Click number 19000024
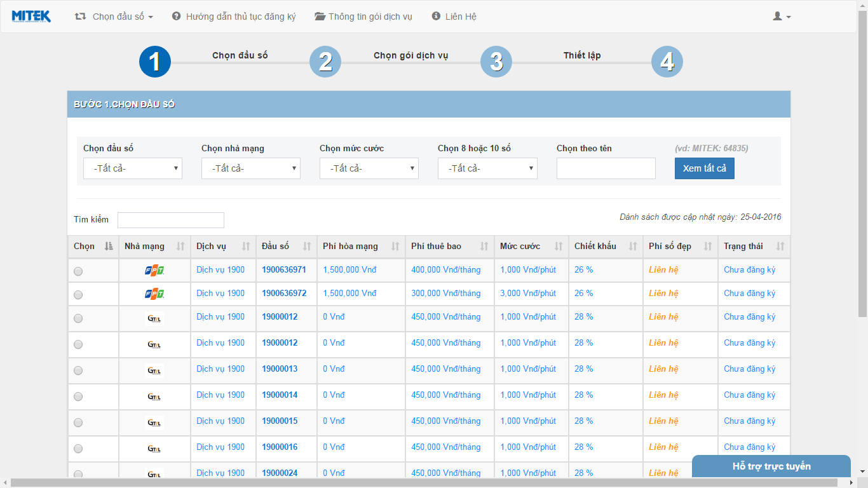Image resolution: width=868 pixels, height=488 pixels. [x=280, y=473]
